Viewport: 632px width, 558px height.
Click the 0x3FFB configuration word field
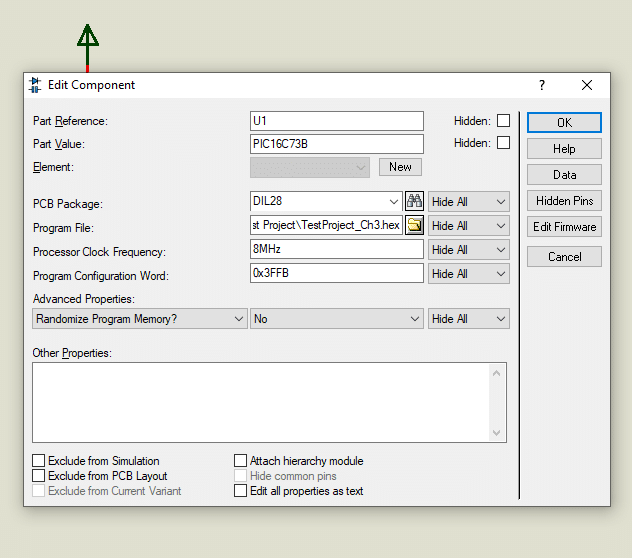[x=337, y=273]
